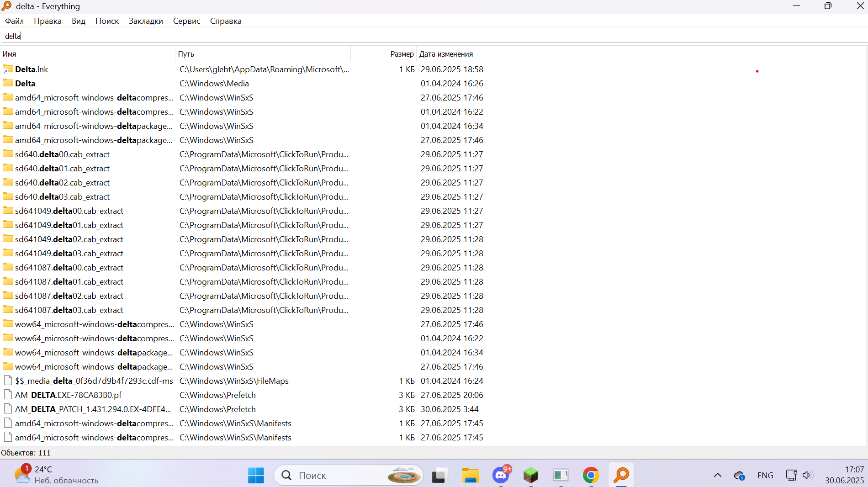Open the volume speaker tray icon
Screen dimensions: 868x487
808,475
